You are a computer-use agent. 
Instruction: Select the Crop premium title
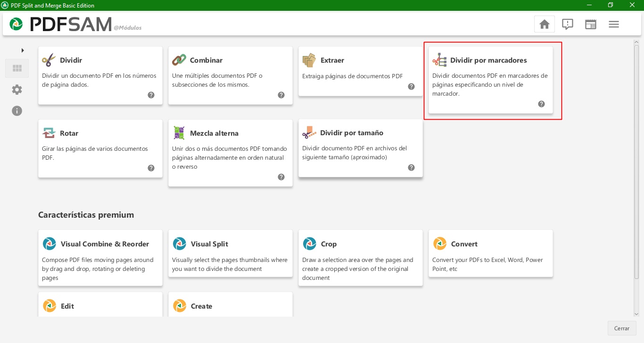coord(329,244)
